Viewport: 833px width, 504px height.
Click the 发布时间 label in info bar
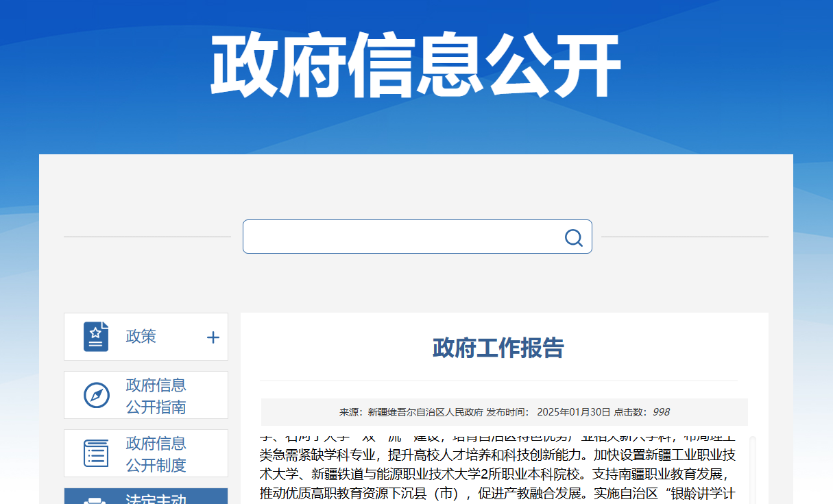click(x=507, y=412)
